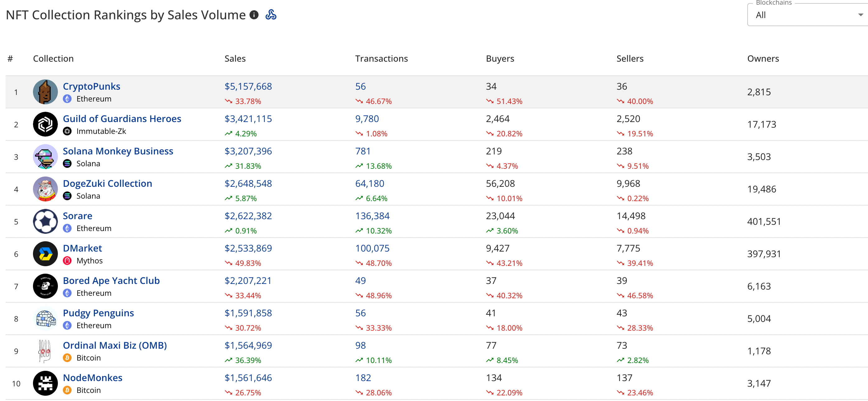The width and height of the screenshot is (868, 401).
Task: Click the webhook icon next to title
Action: click(271, 15)
